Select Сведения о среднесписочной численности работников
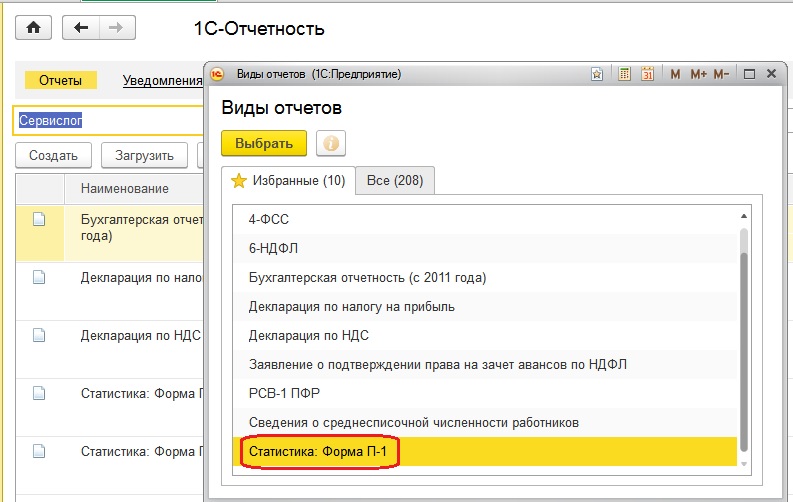 pos(486,423)
